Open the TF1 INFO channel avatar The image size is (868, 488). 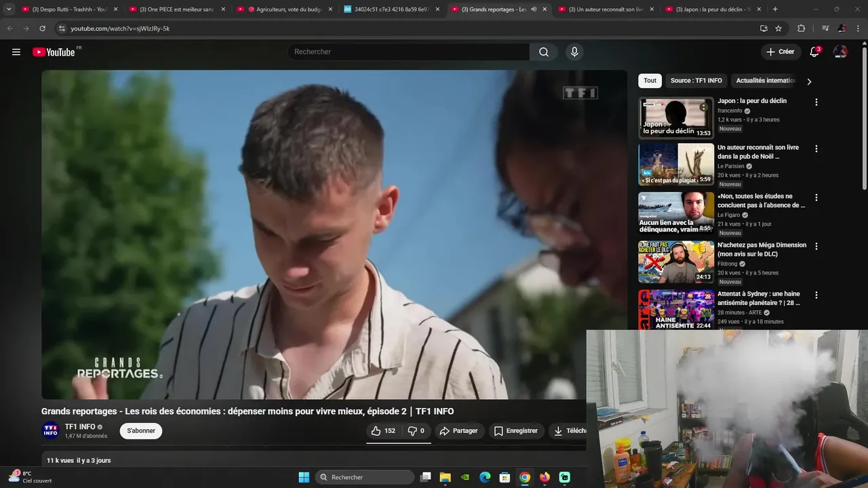tap(51, 431)
